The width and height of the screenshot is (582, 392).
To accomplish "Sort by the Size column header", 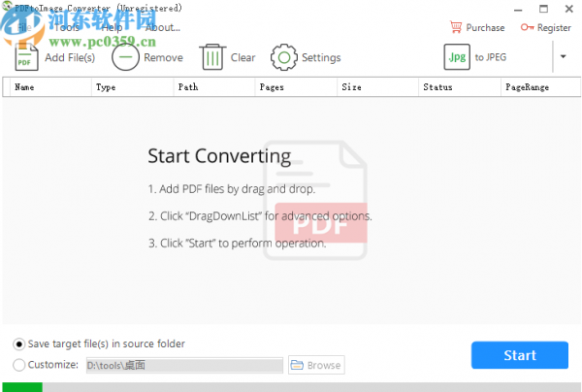I will 378,87.
